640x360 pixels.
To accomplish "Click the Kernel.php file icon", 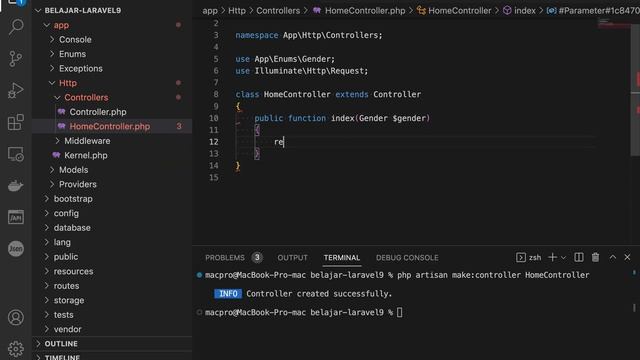I will click(x=56, y=155).
